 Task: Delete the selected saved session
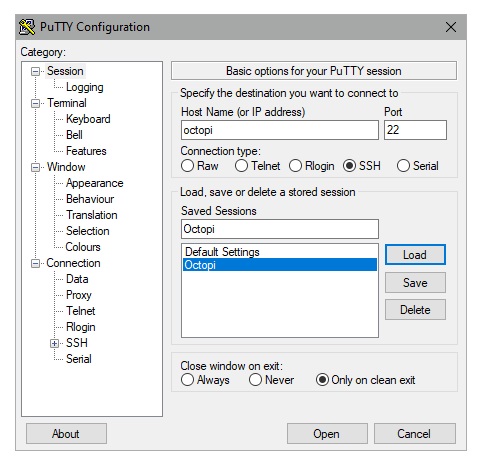pos(415,310)
